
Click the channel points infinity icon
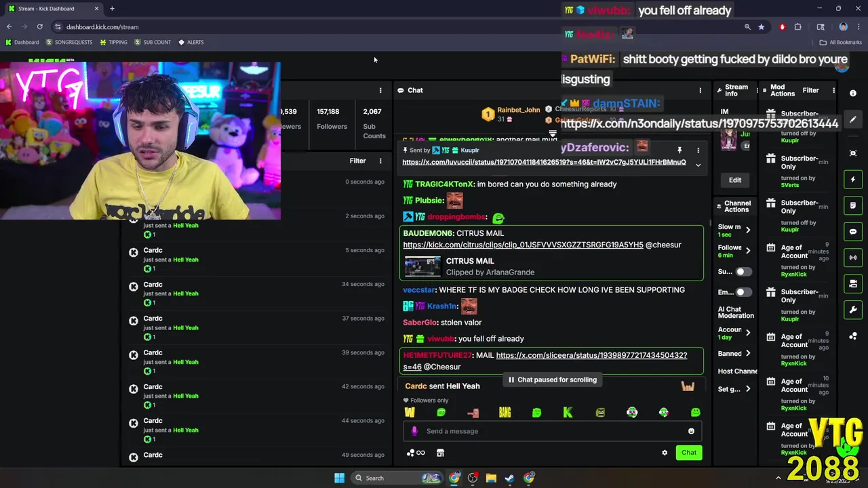416,453
